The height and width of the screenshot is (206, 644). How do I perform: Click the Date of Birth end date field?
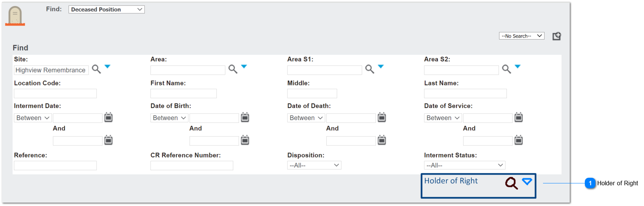[214, 141]
